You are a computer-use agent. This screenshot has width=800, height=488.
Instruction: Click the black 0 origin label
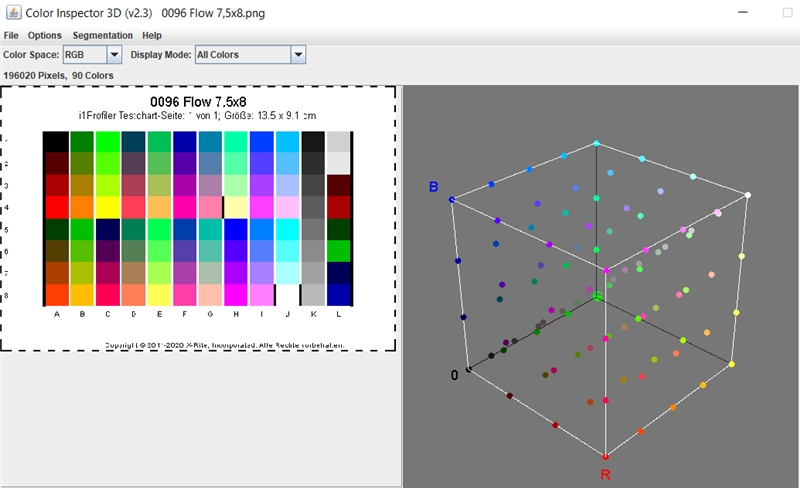(x=455, y=375)
